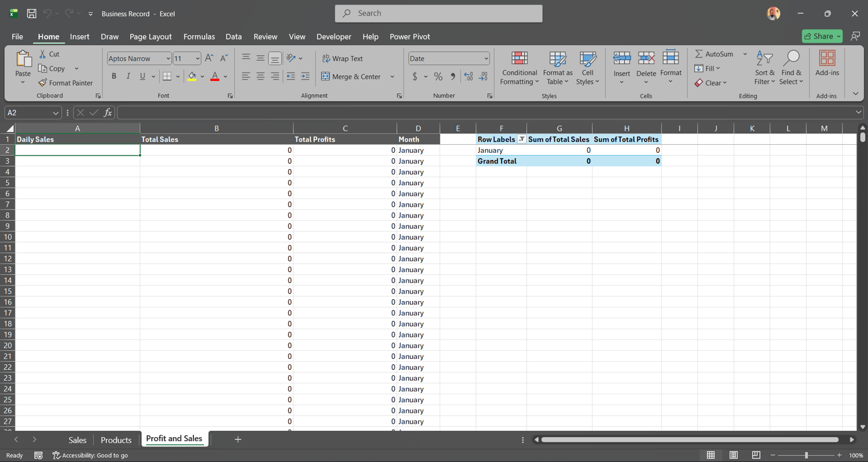Toggle Underline formatting
This screenshot has height=462, width=868.
point(142,76)
